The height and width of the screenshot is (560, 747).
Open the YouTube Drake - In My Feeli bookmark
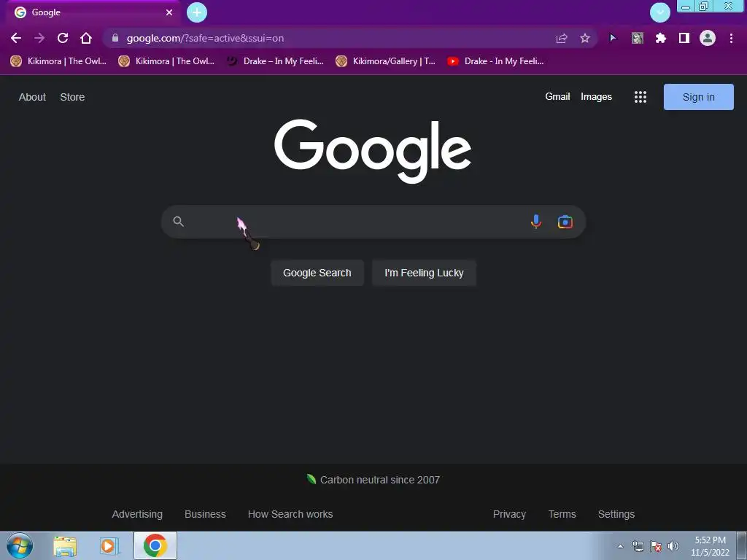[495, 61]
